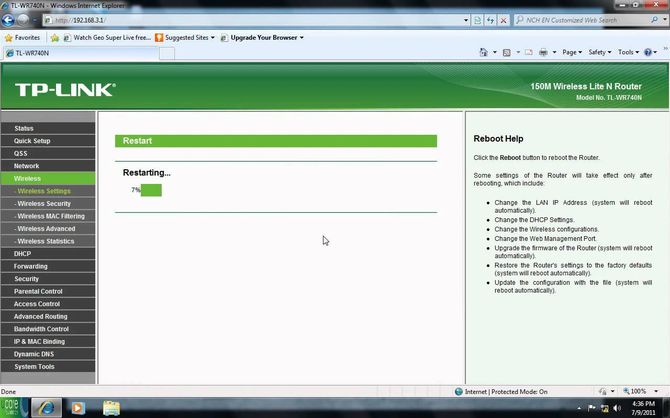The height and width of the screenshot is (418, 670).
Task: Open System Tools in the sidebar
Action: (x=48, y=366)
